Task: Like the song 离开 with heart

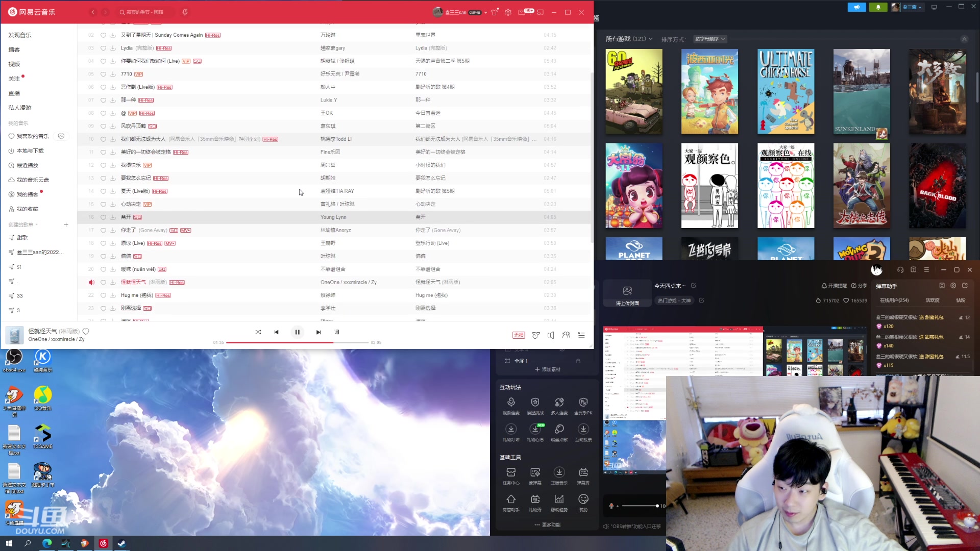Action: click(103, 217)
